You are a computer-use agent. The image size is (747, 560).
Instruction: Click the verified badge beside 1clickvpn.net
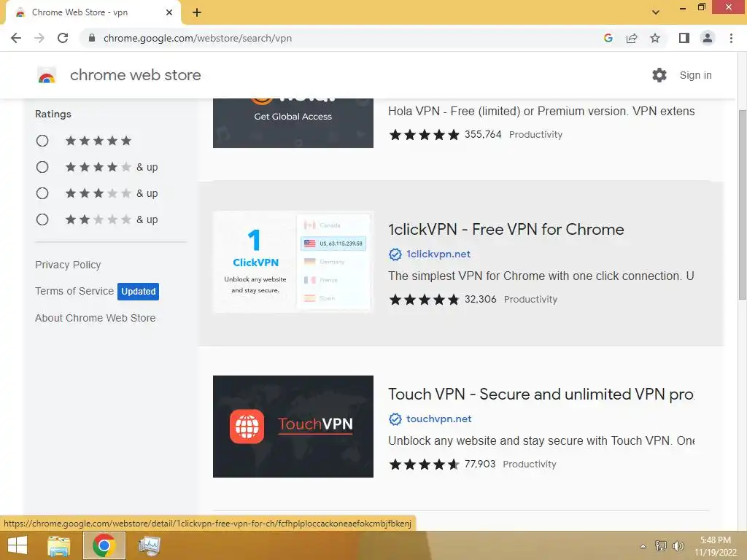point(395,254)
